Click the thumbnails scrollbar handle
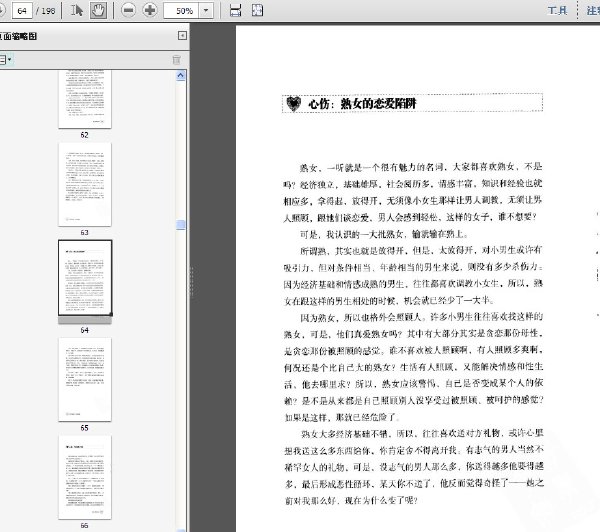Image resolution: width=600 pixels, height=532 pixels. pyautogui.click(x=181, y=225)
